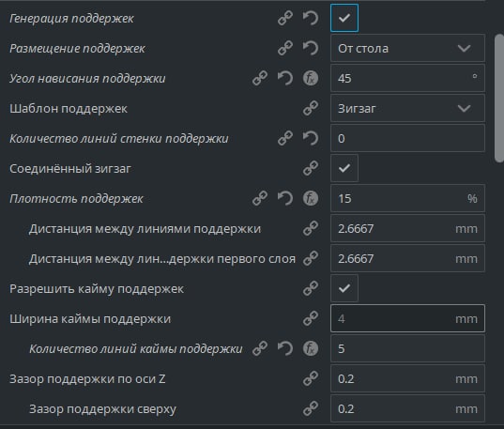Reset Генерация поддержек to default
504x429 pixels.
(311, 18)
